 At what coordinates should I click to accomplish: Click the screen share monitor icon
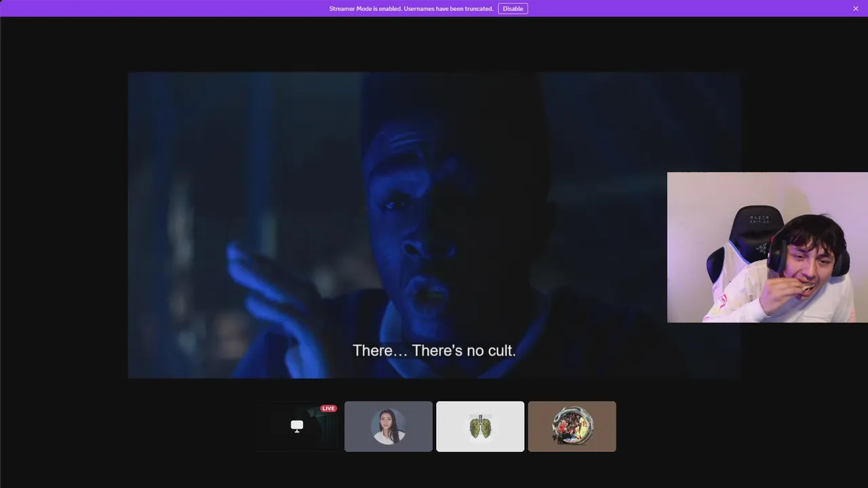pyautogui.click(x=297, y=426)
